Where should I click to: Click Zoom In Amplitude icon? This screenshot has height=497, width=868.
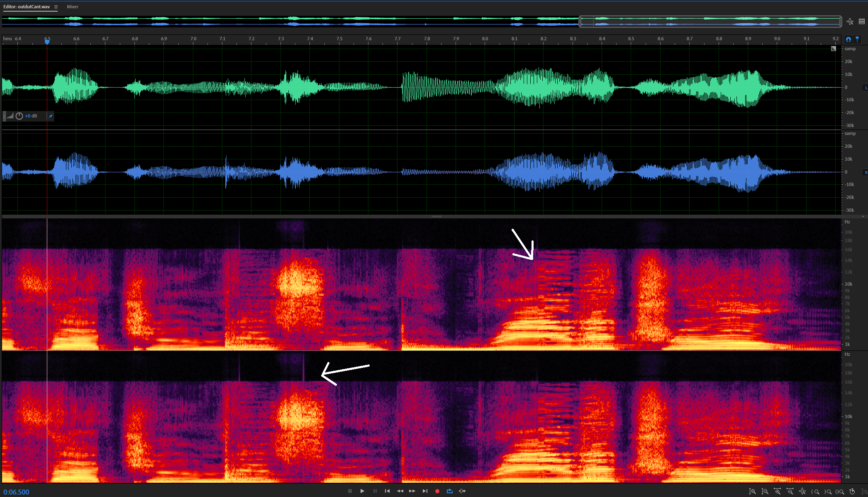point(752,492)
